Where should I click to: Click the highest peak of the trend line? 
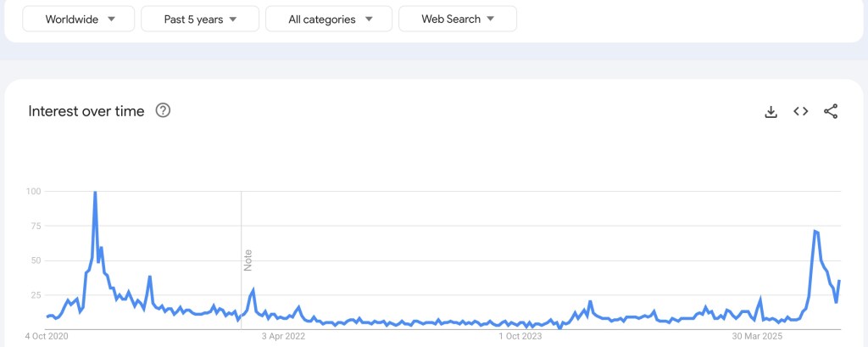95,193
